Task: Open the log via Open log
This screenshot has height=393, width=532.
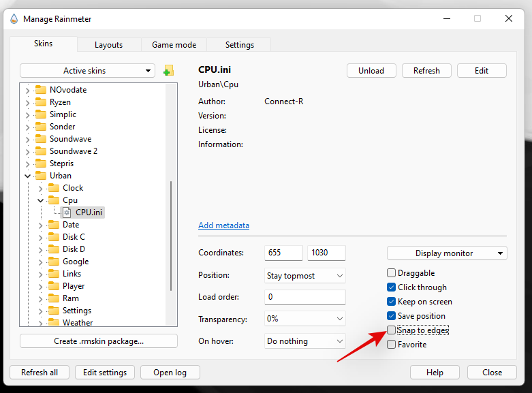Action: pos(170,373)
